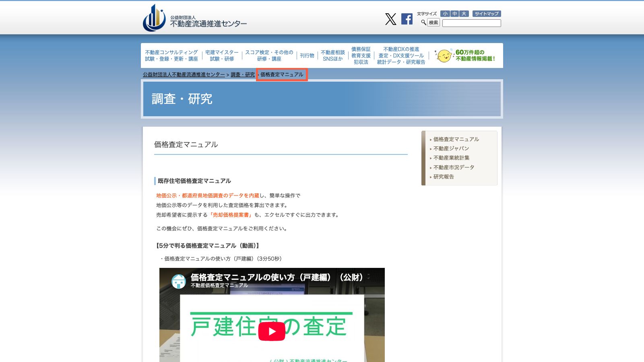Click the 【5分で判る価格査定マニュアル（動画）】 text
644x362 pixels.
tap(208, 246)
